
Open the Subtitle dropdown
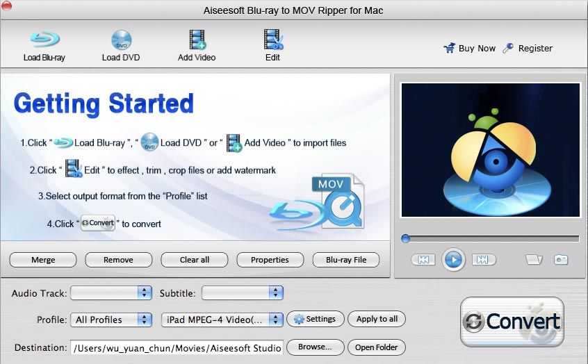pyautogui.click(x=242, y=293)
